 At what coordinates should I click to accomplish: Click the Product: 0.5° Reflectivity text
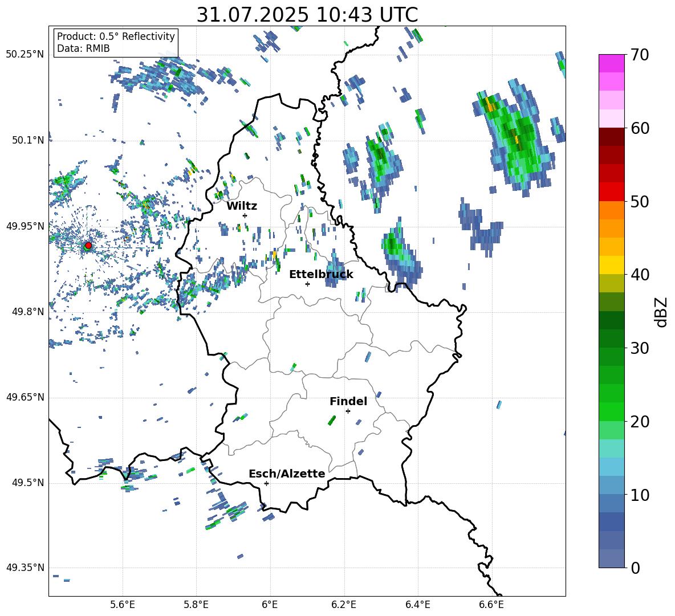tap(116, 36)
